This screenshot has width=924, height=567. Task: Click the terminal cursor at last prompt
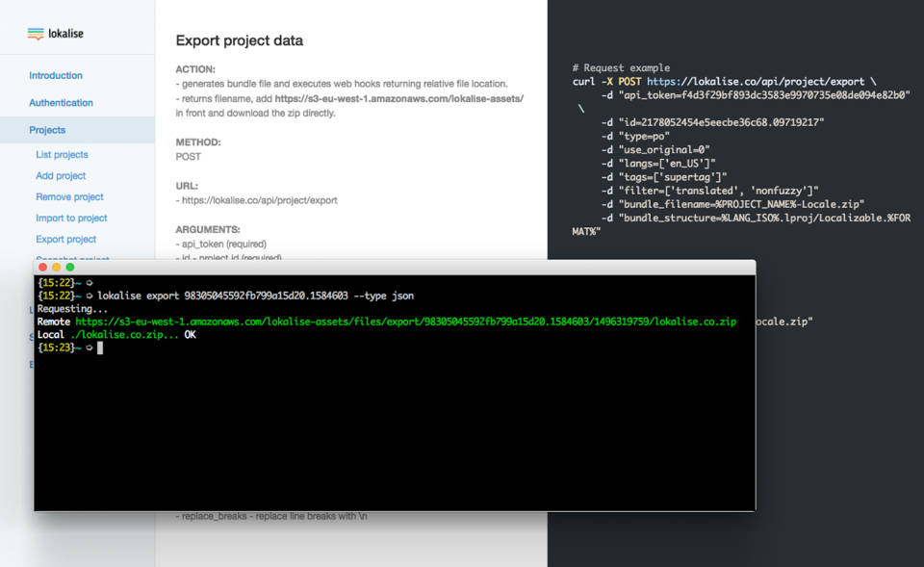tap(100, 348)
